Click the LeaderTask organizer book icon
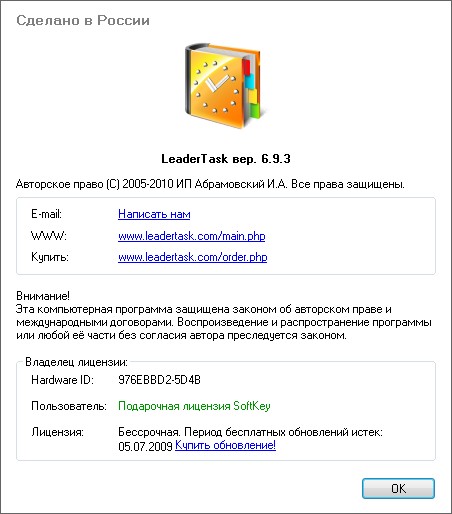Viewport: 452px width, 514px height. 226,85
